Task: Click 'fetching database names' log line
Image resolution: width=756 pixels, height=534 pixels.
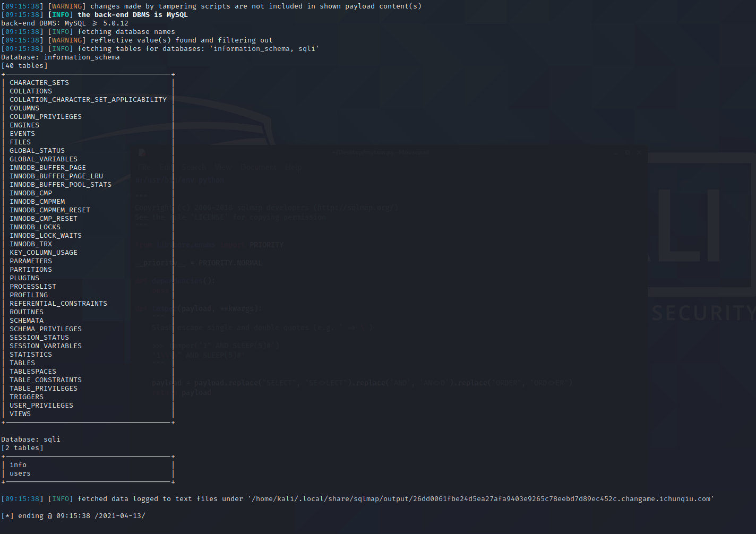Action: pos(88,32)
